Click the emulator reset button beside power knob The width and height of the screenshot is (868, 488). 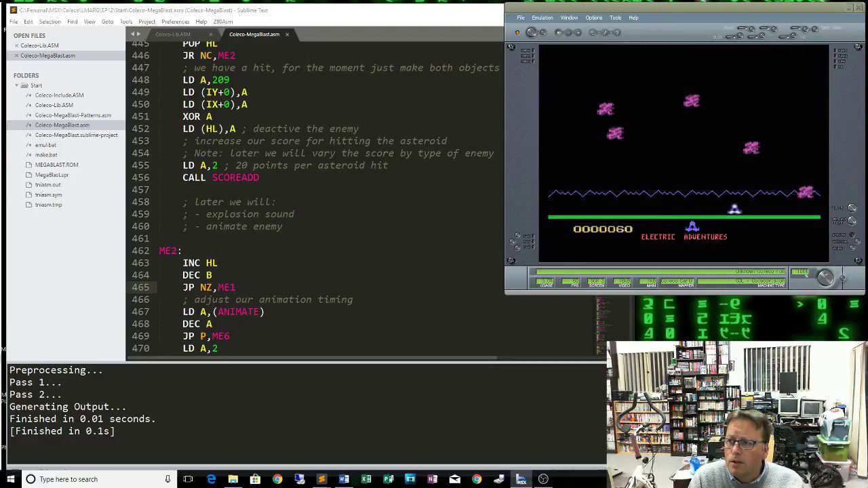tap(543, 33)
